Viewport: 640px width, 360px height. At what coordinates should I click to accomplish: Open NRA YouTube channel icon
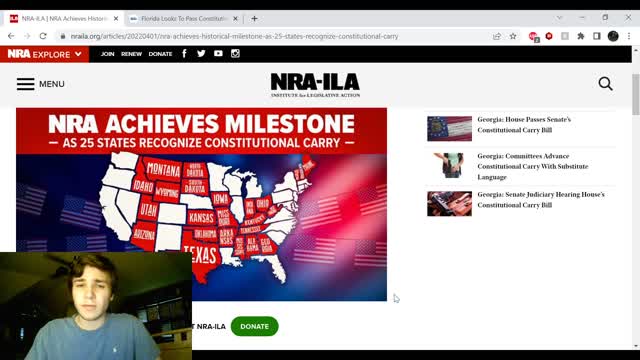[x=218, y=54]
